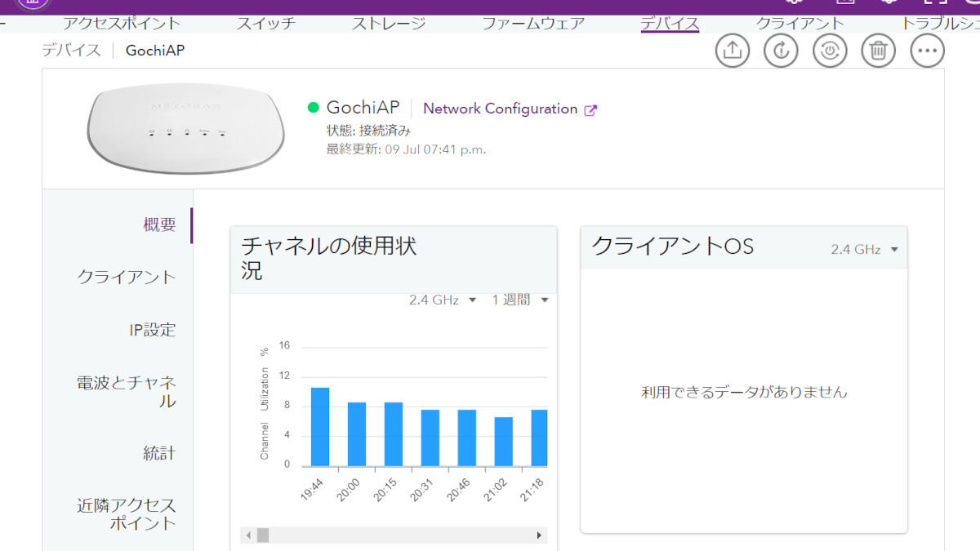Switch to the アクセスポイント tab

tap(122, 24)
